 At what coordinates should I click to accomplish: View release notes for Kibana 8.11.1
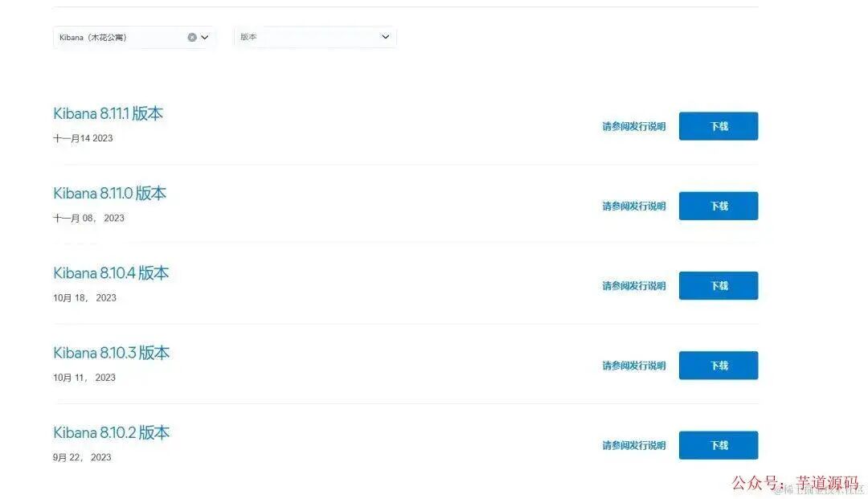[x=634, y=126]
